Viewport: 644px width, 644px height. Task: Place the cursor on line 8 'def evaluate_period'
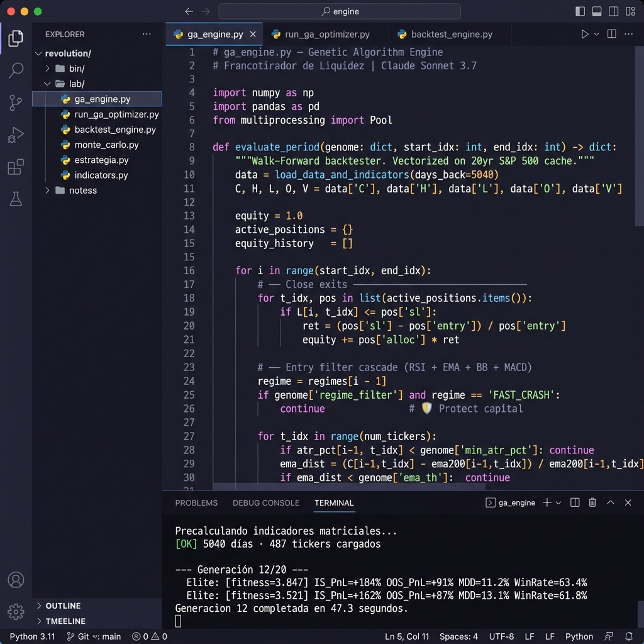pos(414,147)
